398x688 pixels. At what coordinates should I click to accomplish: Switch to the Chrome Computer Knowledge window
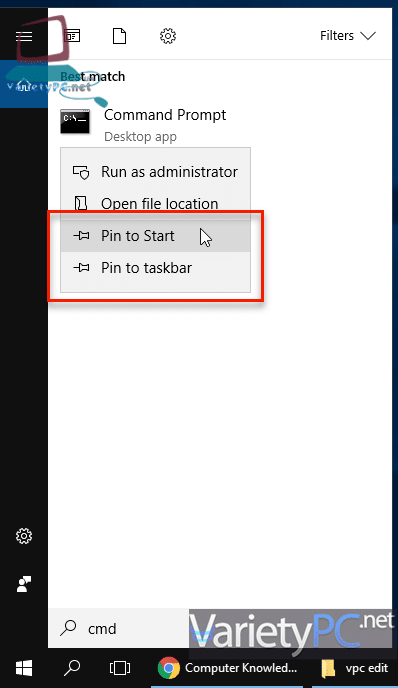coord(227,668)
